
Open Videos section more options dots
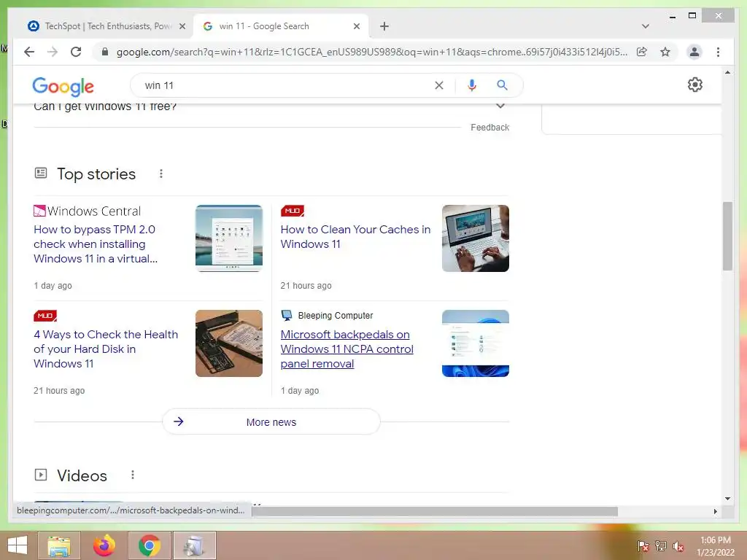[x=133, y=475]
